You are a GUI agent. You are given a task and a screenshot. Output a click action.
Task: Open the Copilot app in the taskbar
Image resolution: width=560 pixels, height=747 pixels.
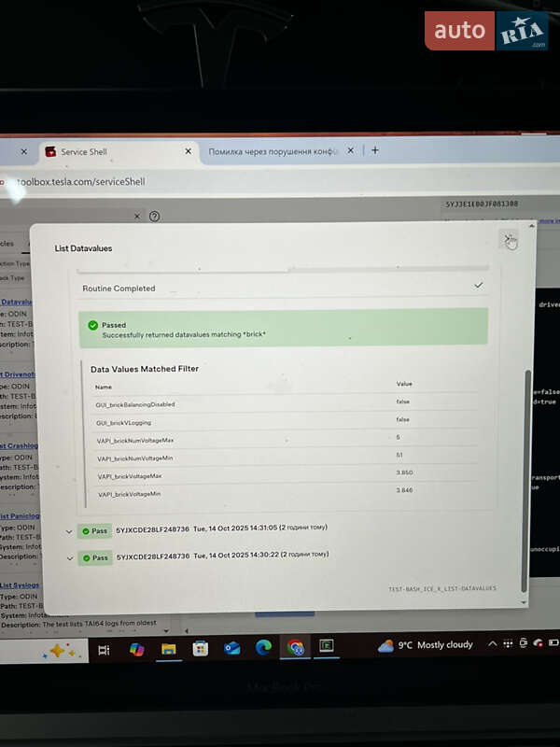click(x=137, y=649)
